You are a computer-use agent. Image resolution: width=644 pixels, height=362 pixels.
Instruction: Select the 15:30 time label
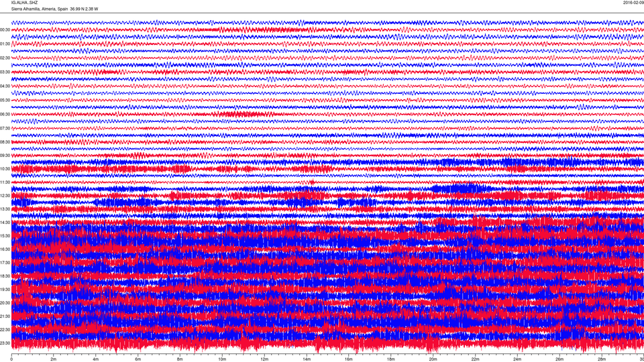[5, 236]
